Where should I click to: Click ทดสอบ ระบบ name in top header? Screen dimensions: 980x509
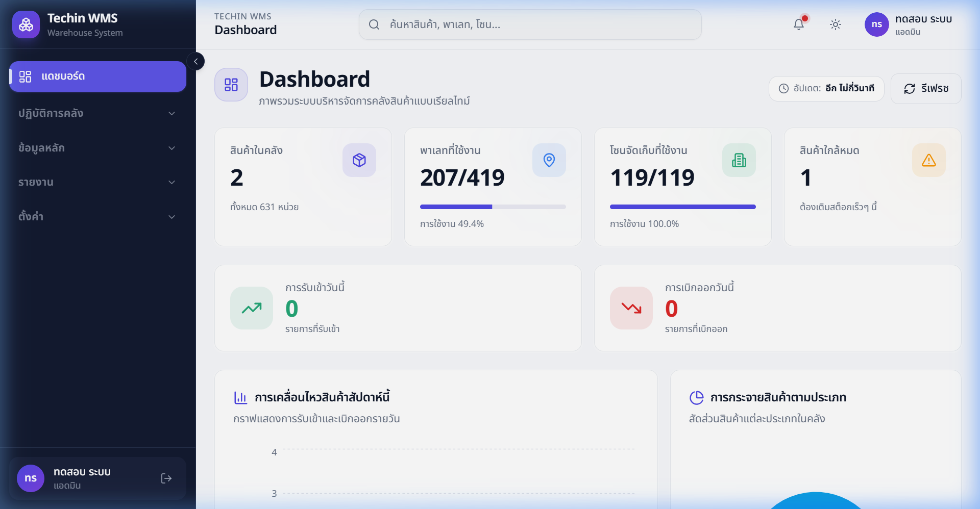tap(923, 19)
